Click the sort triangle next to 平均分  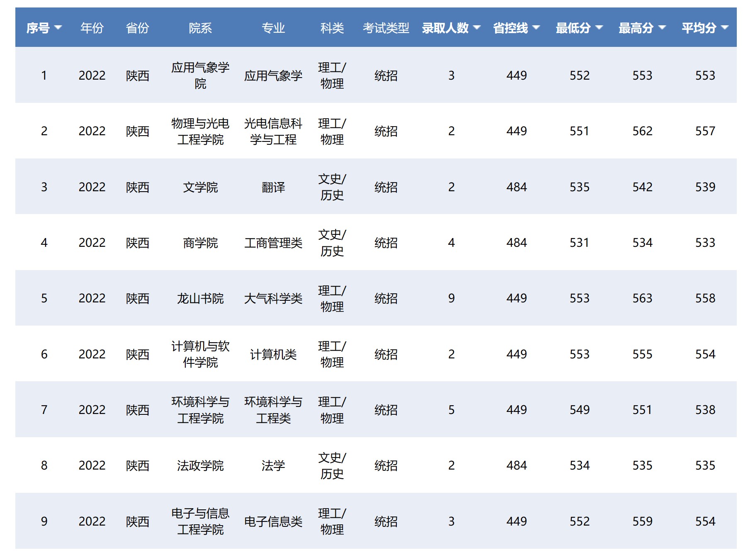click(725, 28)
